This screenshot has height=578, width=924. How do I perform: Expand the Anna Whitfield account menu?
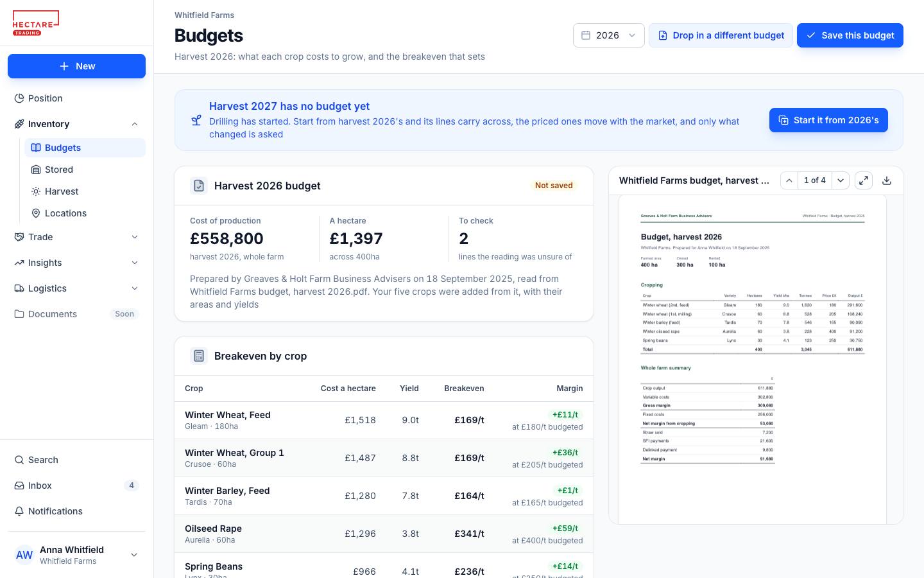point(76,555)
